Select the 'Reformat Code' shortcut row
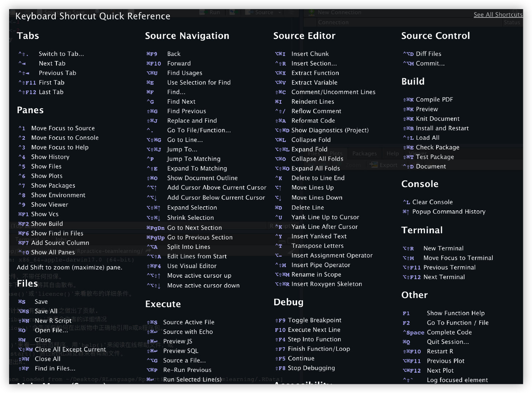Screen dimensions: 532x393 coord(305,121)
